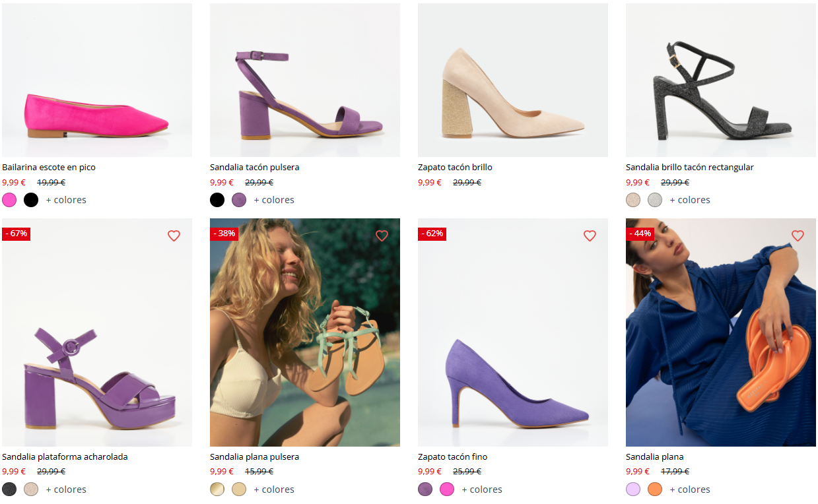Choose black swatch for Bailarina escote en pico
818x504 pixels.
31,200
